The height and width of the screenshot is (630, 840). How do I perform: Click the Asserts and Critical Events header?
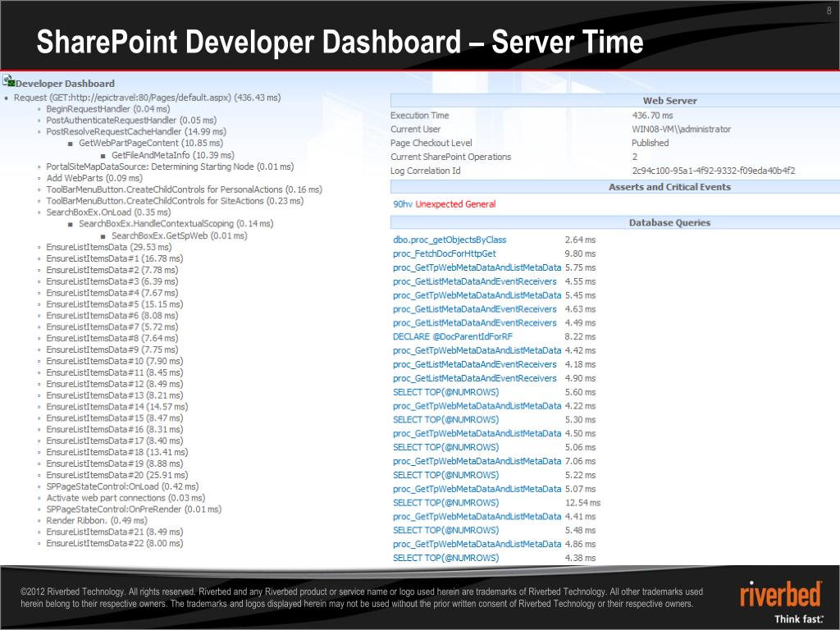(669, 187)
